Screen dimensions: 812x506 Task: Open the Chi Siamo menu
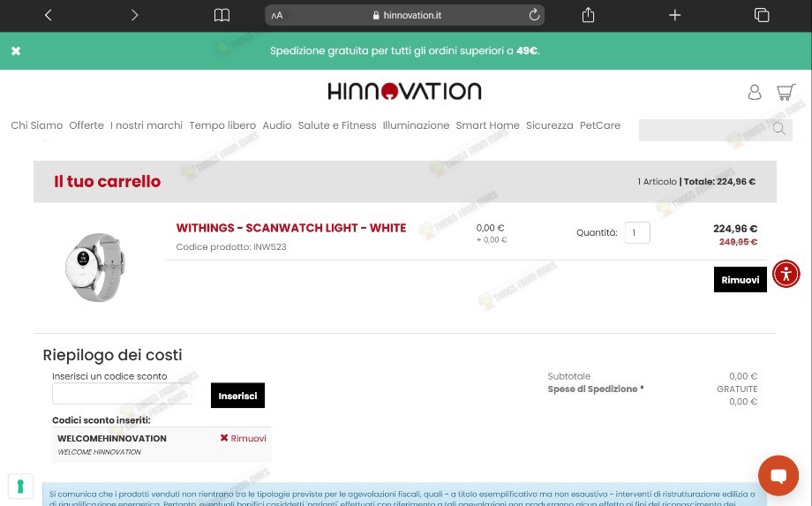pyautogui.click(x=37, y=125)
